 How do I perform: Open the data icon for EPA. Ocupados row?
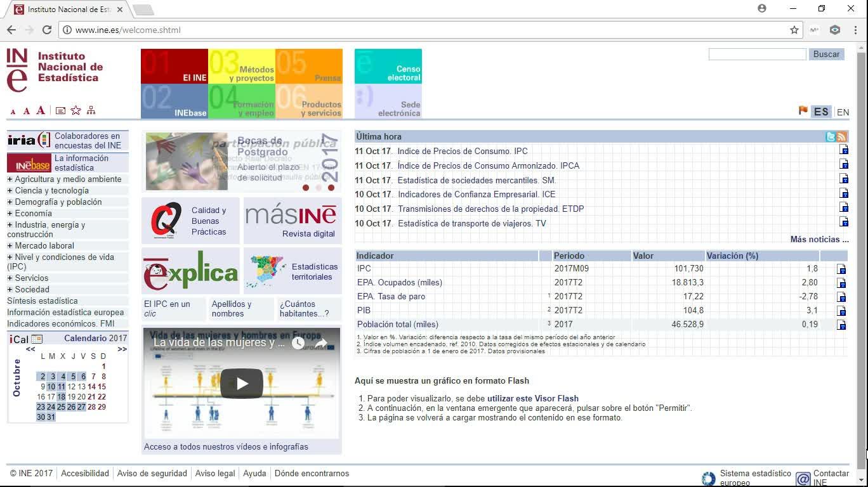[841, 283]
